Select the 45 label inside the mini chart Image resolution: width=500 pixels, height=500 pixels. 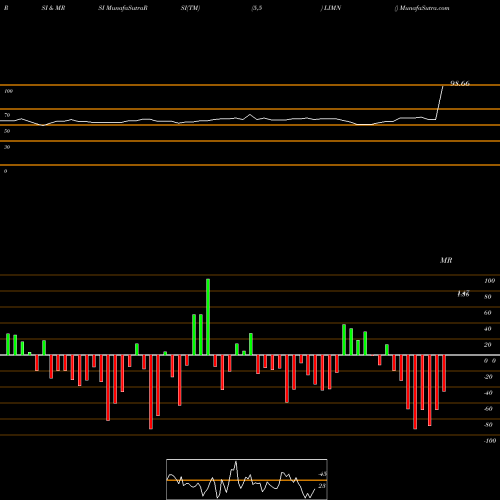[x=322, y=474]
